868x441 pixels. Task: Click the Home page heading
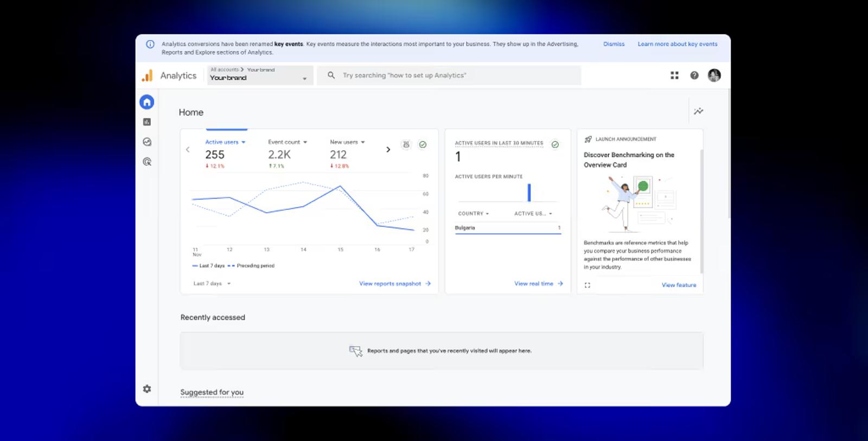tap(191, 112)
